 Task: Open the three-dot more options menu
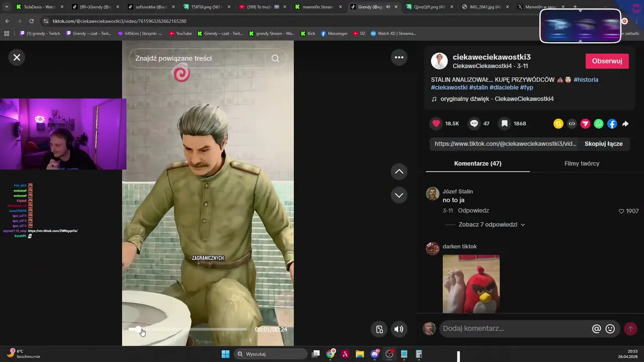click(x=399, y=57)
